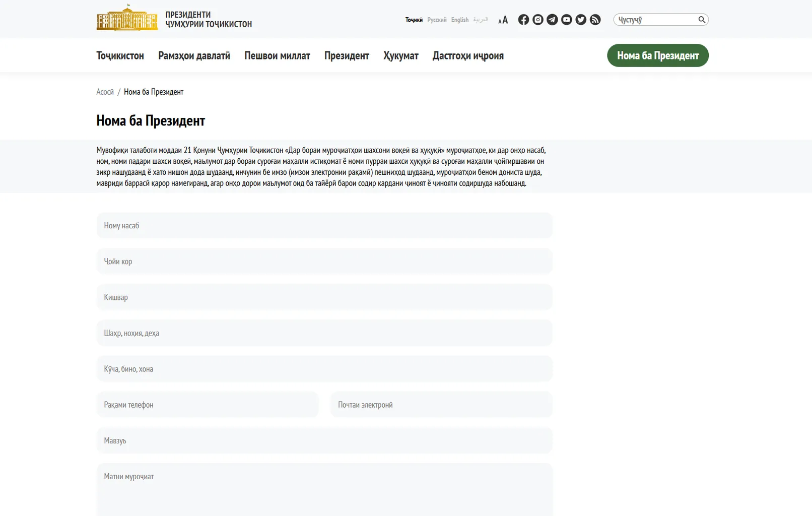
Task: Click the Нома ба Президент page heading
Action: (151, 120)
